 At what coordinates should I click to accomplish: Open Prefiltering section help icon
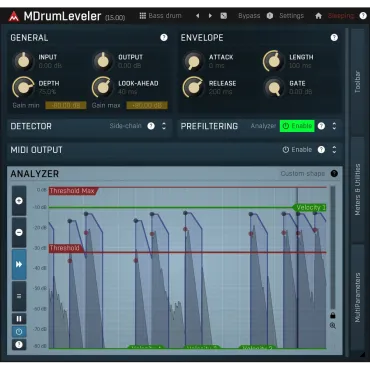[x=321, y=126]
